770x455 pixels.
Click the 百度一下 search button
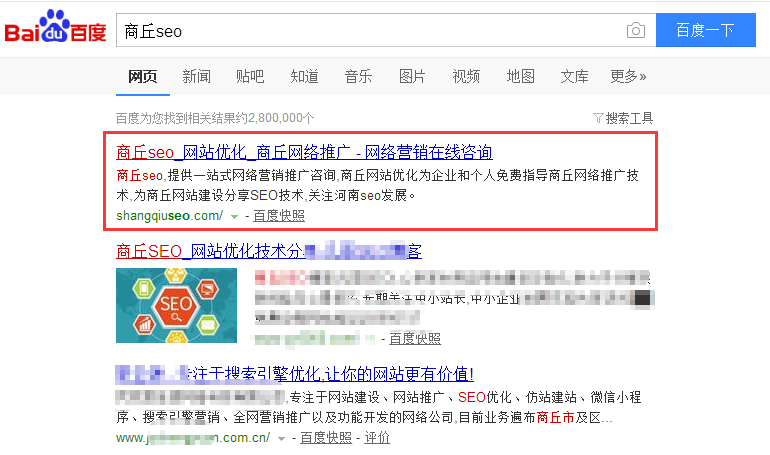[x=706, y=30]
